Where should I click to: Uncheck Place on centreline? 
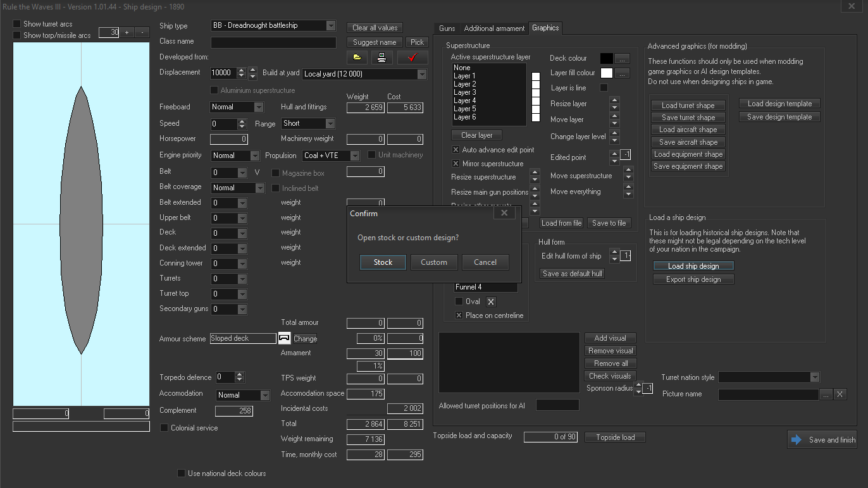(459, 315)
